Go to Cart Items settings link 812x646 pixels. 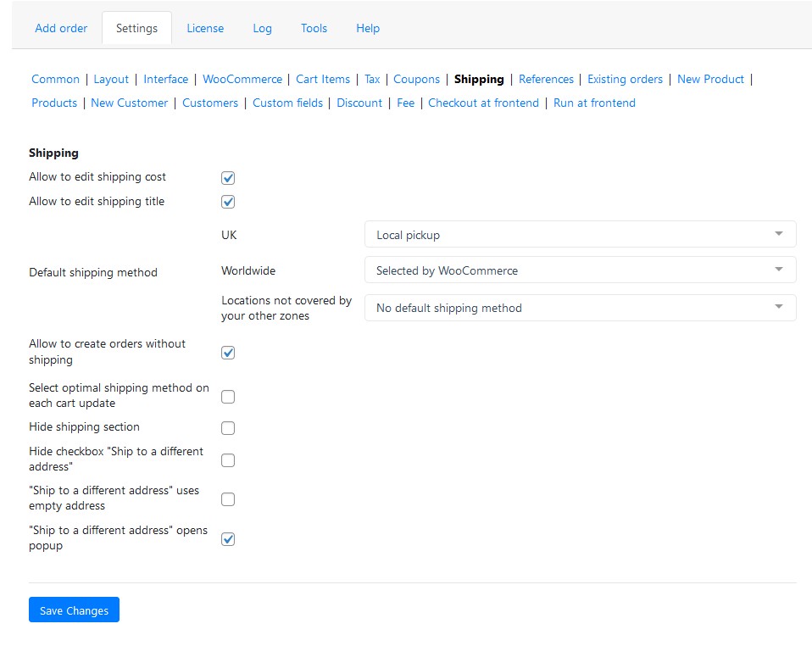tap(323, 79)
